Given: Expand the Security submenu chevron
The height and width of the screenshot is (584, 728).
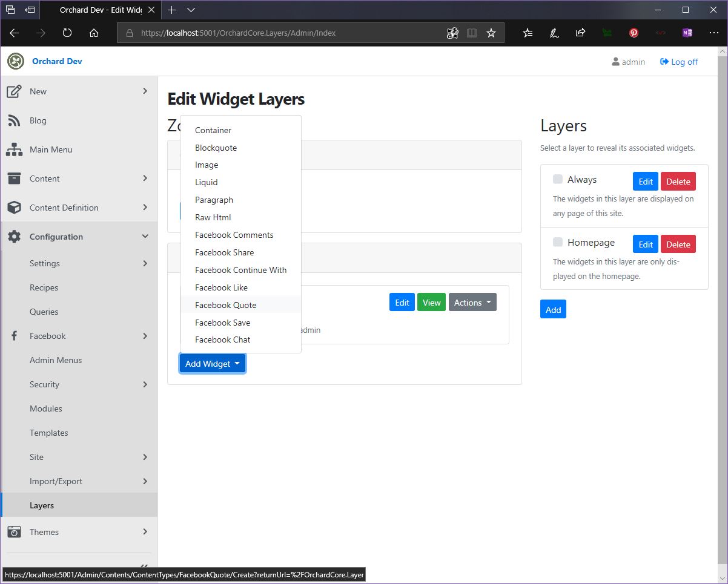Looking at the screenshot, I should 145,384.
